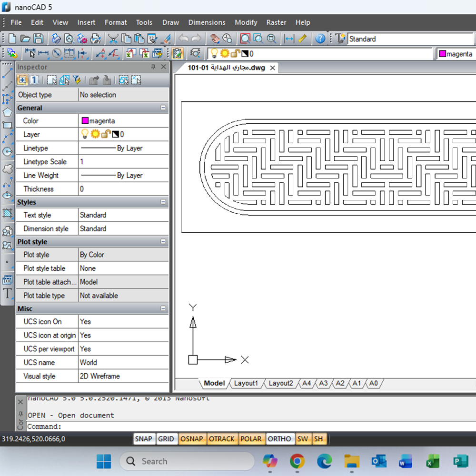The height and width of the screenshot is (476, 476).
Task: Click the yellow ruler measure icon
Action: pyautogui.click(x=302, y=39)
